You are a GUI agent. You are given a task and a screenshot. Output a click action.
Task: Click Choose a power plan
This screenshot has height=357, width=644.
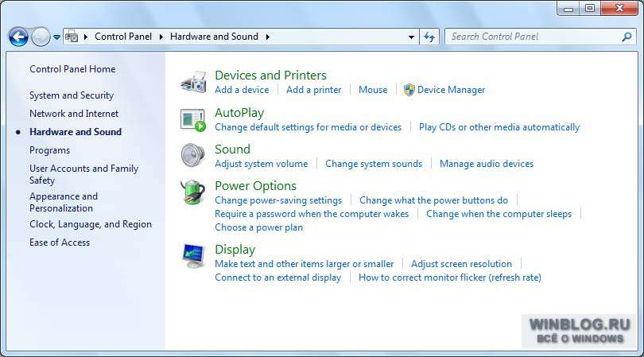click(x=258, y=227)
